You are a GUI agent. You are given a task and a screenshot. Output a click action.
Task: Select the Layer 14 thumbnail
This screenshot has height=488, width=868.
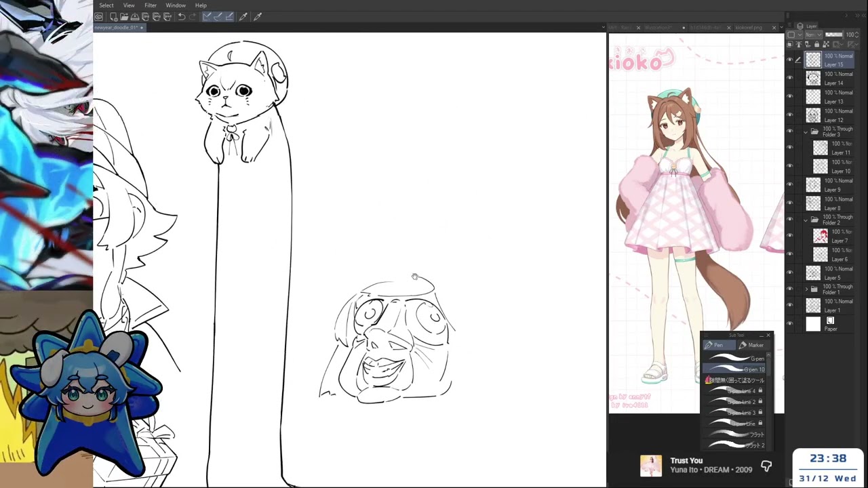click(813, 79)
